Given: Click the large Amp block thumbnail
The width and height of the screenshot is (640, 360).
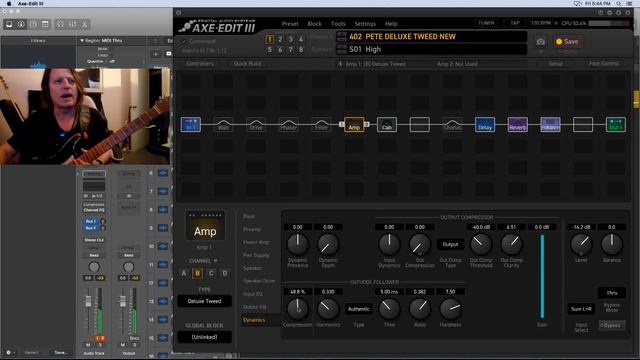Looking at the screenshot, I should coord(205,226).
